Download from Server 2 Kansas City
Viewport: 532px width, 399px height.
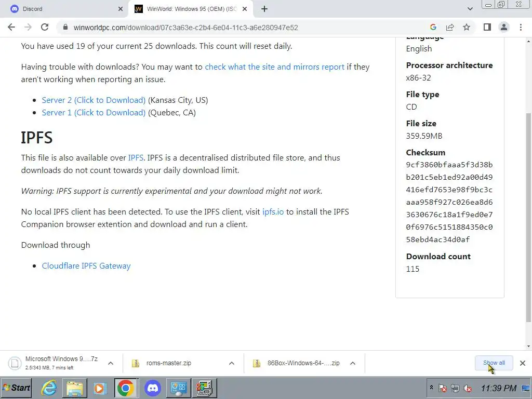pos(94,100)
